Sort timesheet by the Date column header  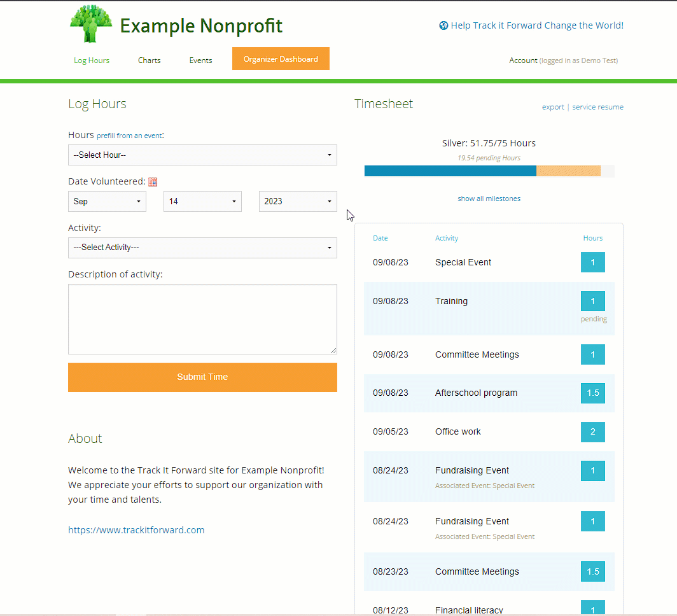tap(380, 238)
